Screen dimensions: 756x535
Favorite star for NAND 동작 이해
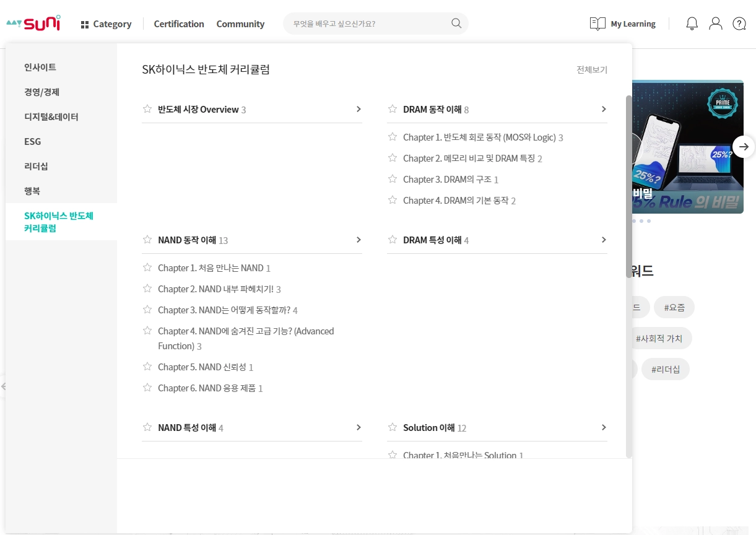(147, 240)
